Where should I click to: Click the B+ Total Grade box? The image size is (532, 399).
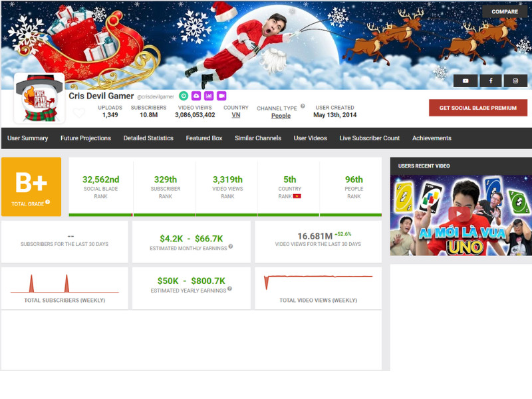[31, 187]
